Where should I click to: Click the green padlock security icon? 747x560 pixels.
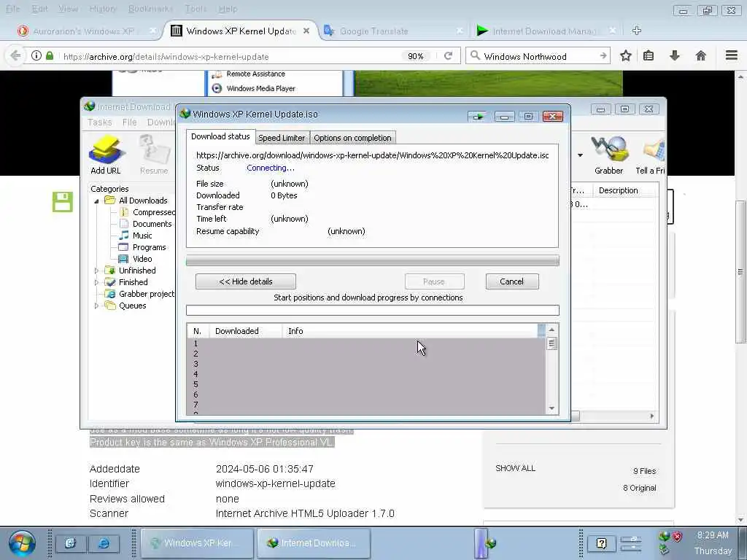pos(50,55)
